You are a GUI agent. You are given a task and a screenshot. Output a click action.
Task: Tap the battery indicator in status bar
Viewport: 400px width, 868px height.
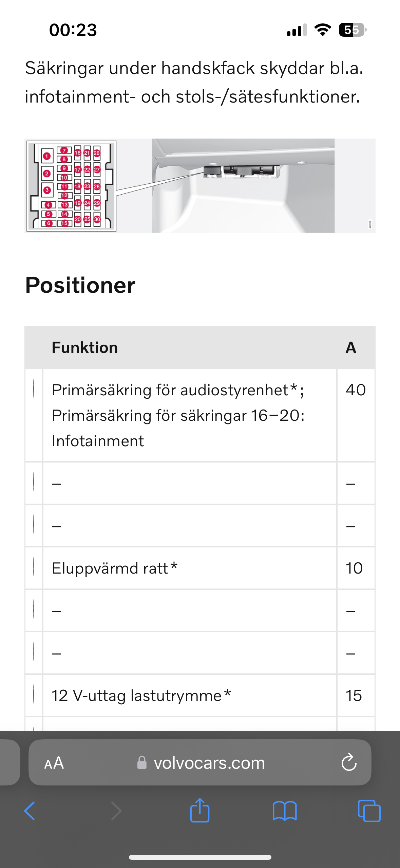[x=353, y=30]
